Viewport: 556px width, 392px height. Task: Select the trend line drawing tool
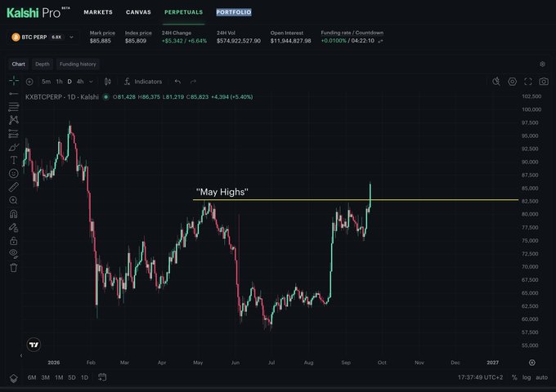click(13, 94)
